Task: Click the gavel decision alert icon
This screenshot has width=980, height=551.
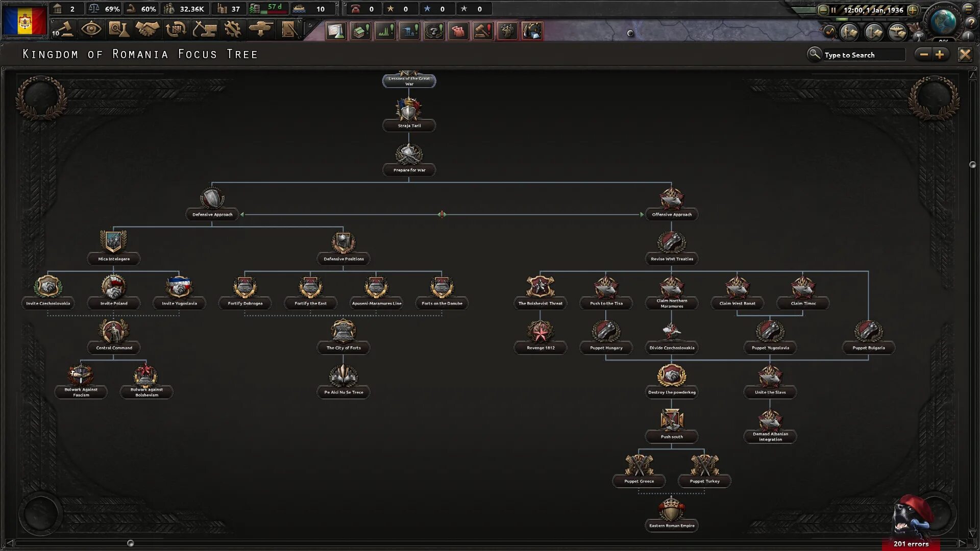Action: pyautogui.click(x=483, y=31)
